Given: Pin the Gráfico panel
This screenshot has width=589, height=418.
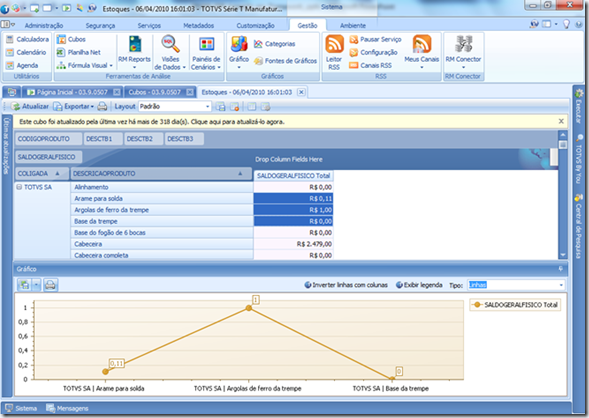Looking at the screenshot, I should point(561,269).
